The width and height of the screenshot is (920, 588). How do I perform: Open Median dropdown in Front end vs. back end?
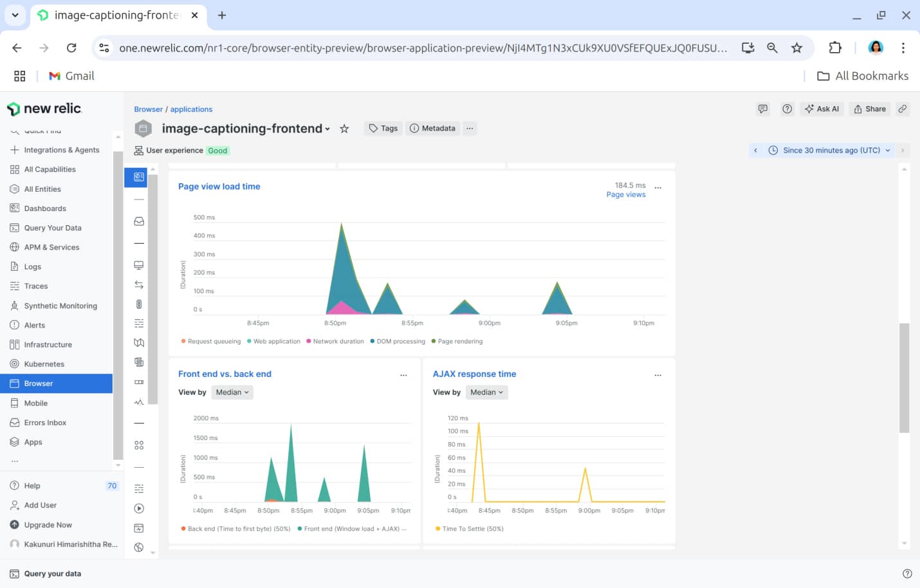232,392
